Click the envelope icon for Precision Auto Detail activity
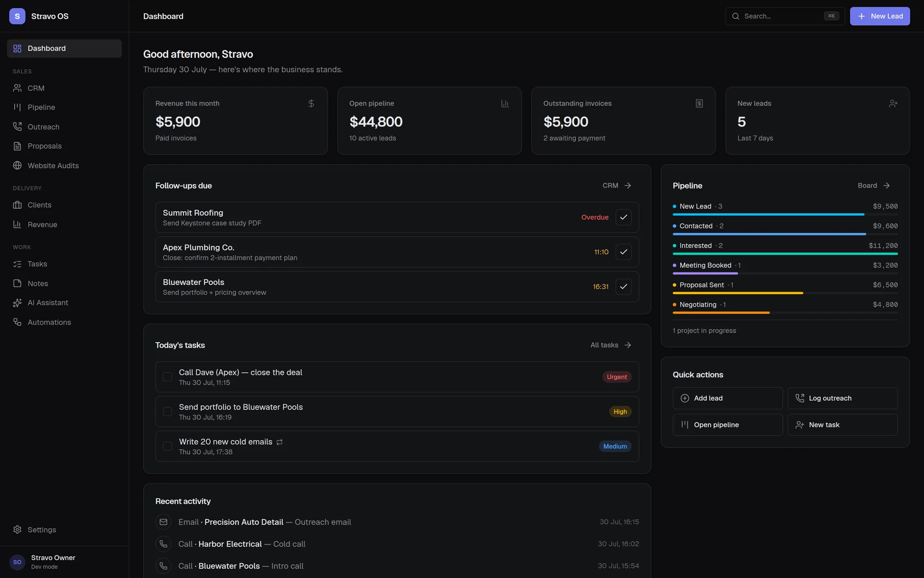Image resolution: width=924 pixels, height=578 pixels. point(164,522)
